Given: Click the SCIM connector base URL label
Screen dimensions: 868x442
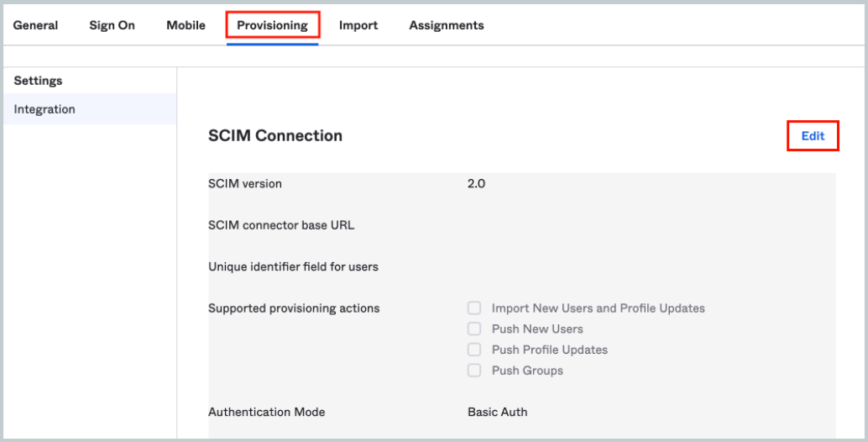Looking at the screenshot, I should (281, 225).
